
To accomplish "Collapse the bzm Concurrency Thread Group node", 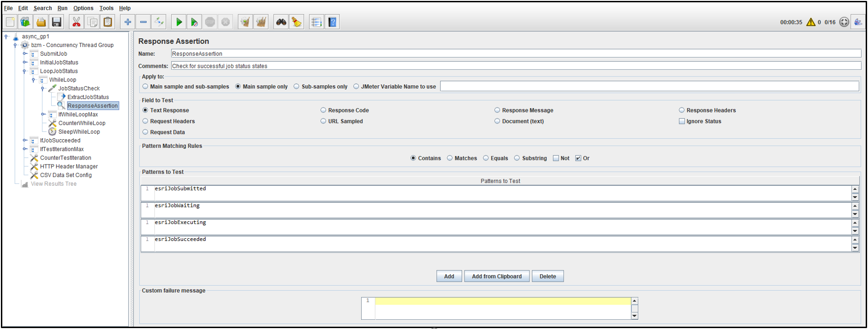I will coord(15,45).
